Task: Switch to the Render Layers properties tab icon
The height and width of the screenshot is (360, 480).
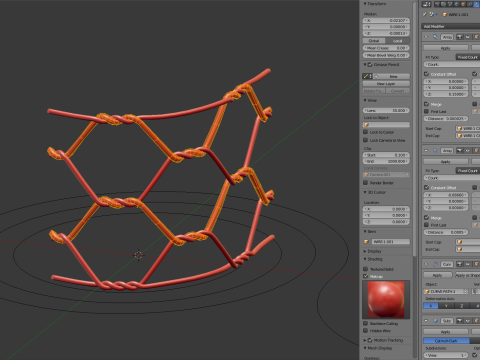Action: point(444,4)
